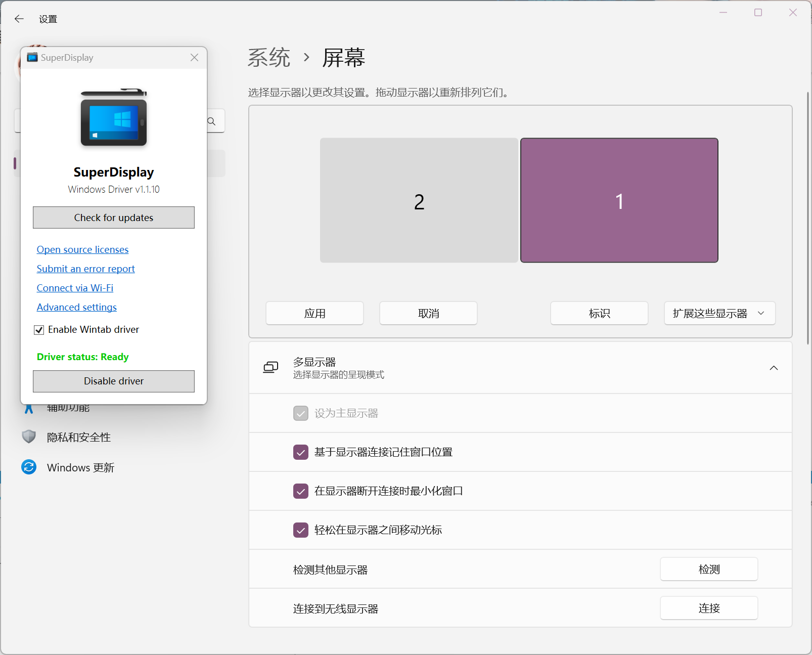Screen dimensions: 812x655
Task: Click the SuperDisplay title bar app icon
Action: (32, 58)
